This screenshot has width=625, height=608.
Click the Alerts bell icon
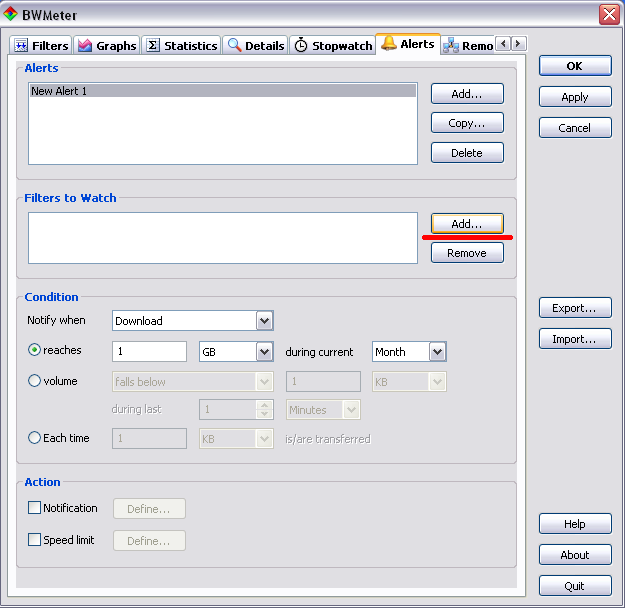click(388, 44)
